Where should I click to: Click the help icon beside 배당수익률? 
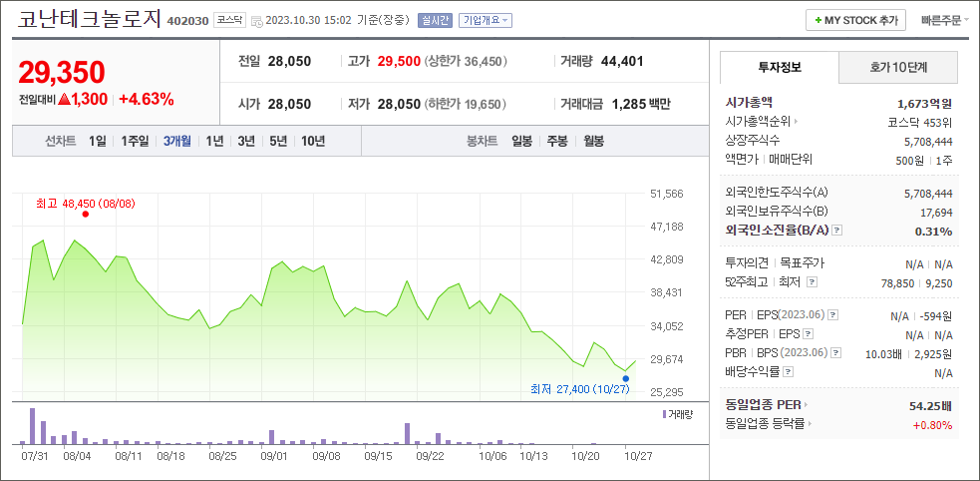788,372
